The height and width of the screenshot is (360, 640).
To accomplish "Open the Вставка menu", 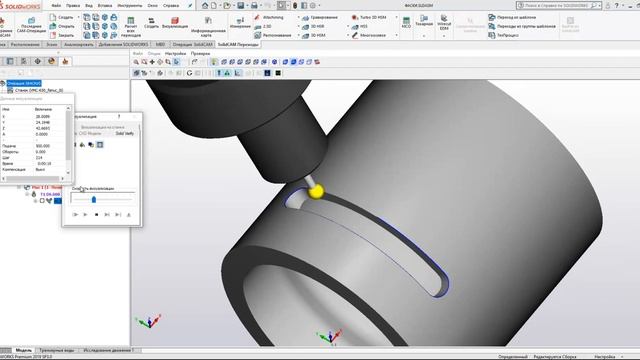I will [105, 6].
